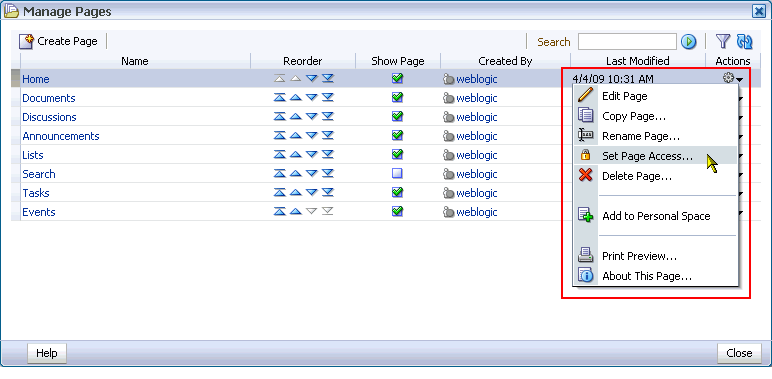Move Documents page up one
Screen dimensions: 772x379
tap(295, 97)
